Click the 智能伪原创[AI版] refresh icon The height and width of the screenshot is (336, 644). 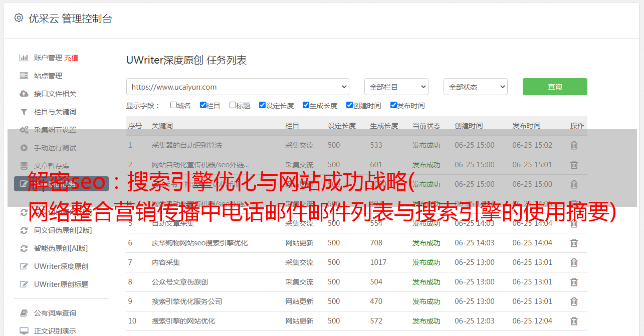[x=24, y=248]
